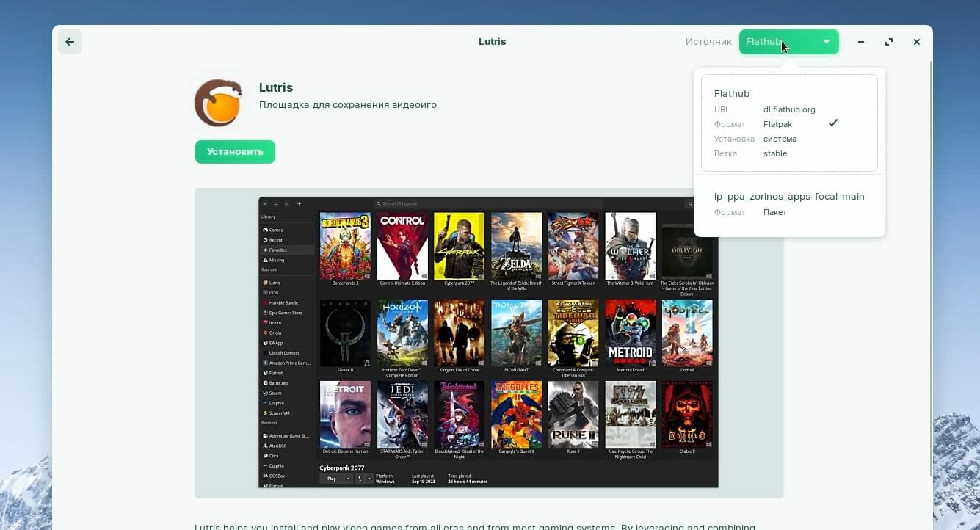Install Lutris with the Установить button
Screen dimensions: 980x530
(235, 152)
